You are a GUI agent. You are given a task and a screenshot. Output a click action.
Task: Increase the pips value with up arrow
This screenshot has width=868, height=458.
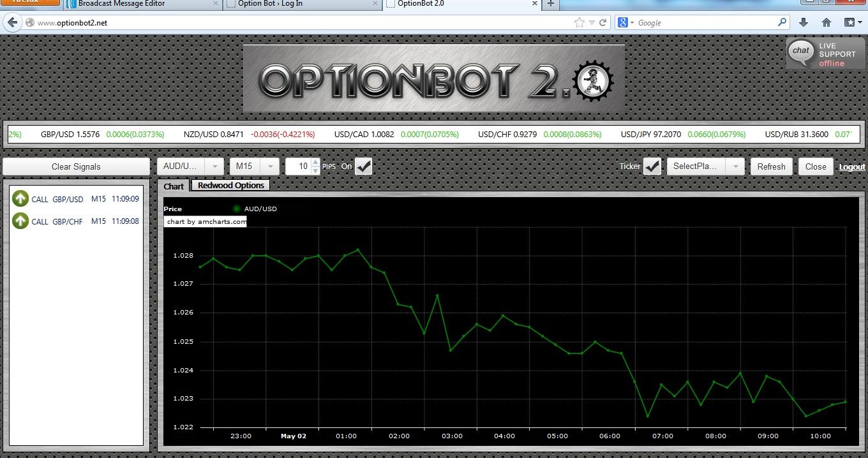pyautogui.click(x=315, y=163)
